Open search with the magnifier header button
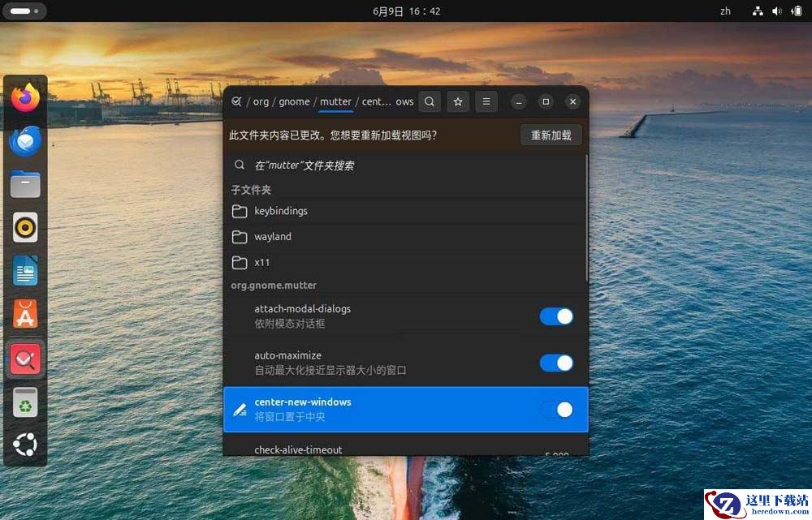The image size is (812, 520). coord(430,101)
